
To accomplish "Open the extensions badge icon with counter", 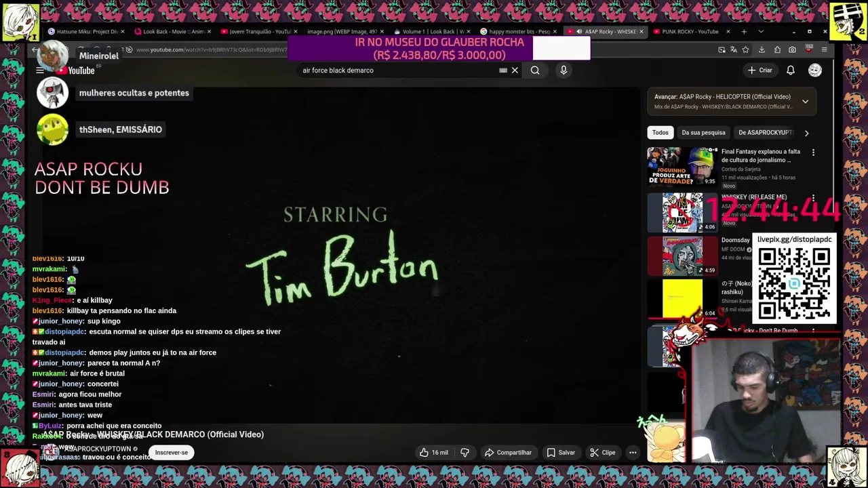I will tap(808, 49).
